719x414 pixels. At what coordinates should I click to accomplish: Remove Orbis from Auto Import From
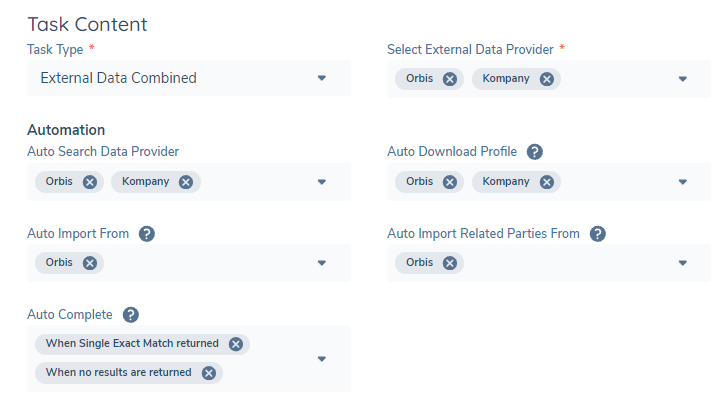(x=90, y=263)
